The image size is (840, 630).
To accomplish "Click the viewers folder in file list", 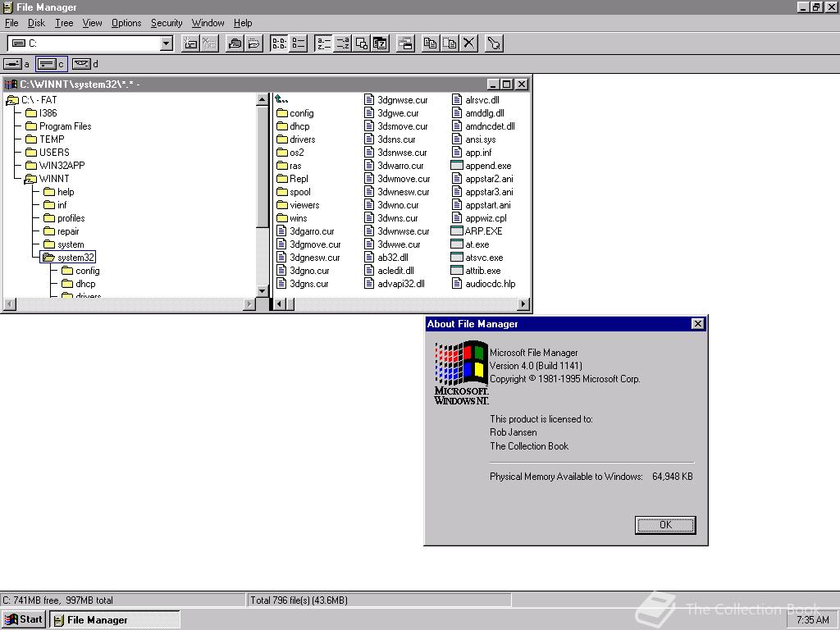I will point(298,204).
